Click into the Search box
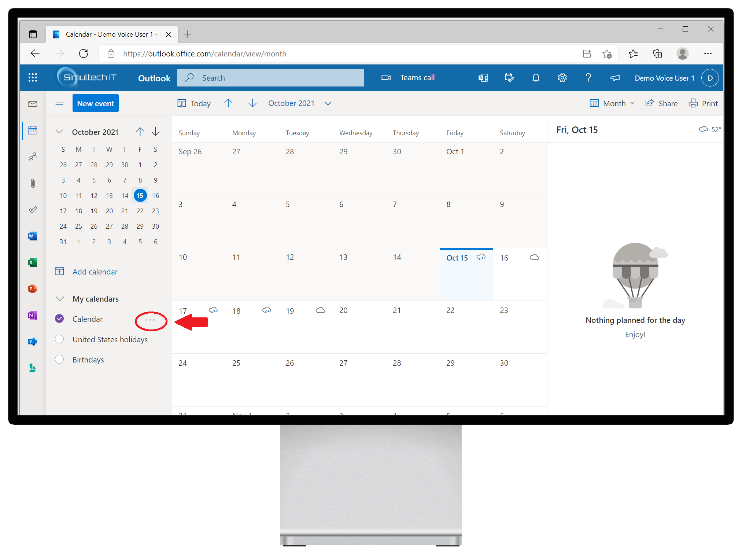742x560 pixels. click(270, 78)
